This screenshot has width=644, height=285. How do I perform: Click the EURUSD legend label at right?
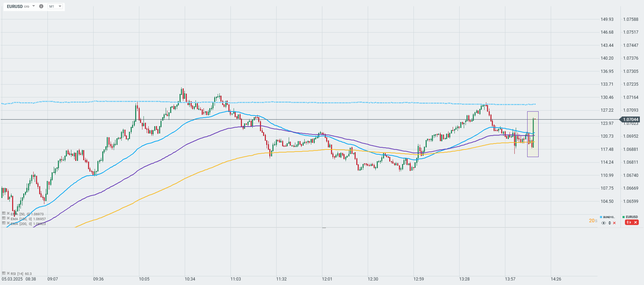[632, 217]
